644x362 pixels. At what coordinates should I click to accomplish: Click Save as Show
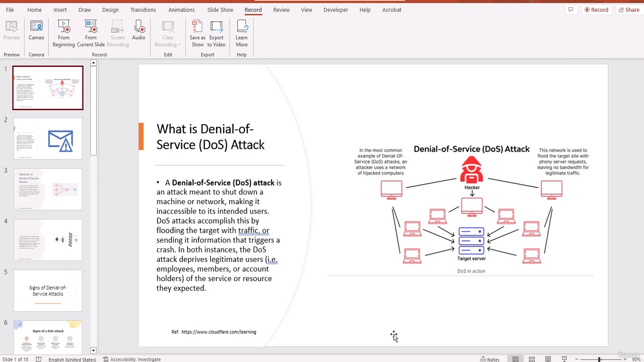tap(197, 33)
